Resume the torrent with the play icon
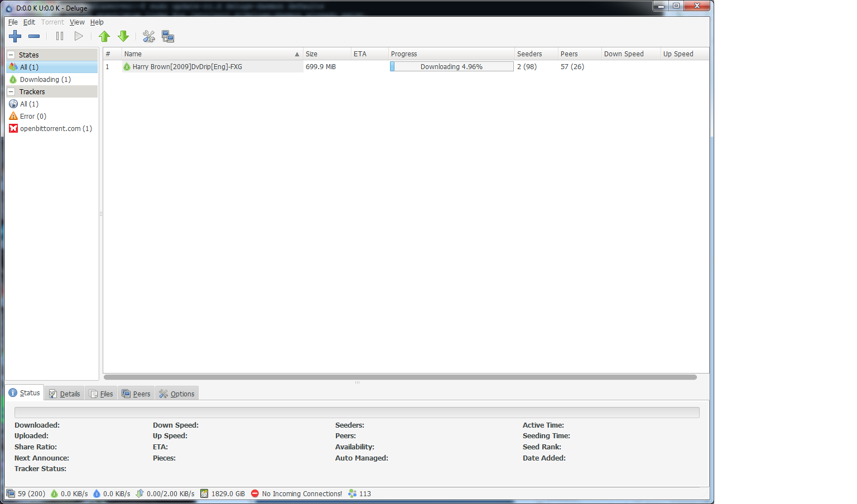857x504 pixels. coord(79,36)
